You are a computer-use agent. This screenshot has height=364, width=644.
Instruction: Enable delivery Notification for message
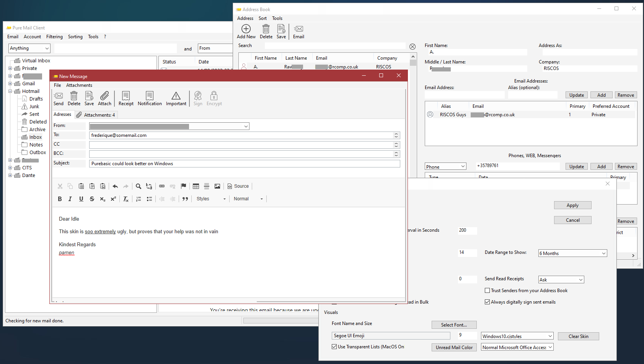tap(150, 98)
